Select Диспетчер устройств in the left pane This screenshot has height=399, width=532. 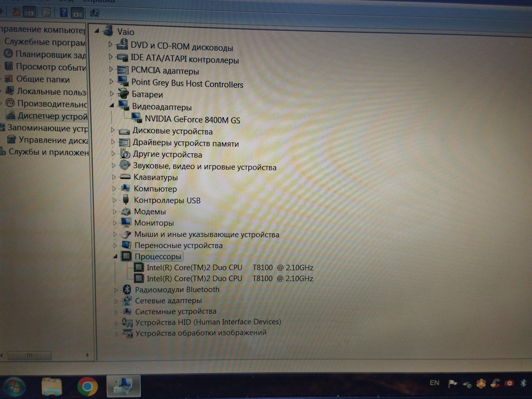click(x=53, y=116)
